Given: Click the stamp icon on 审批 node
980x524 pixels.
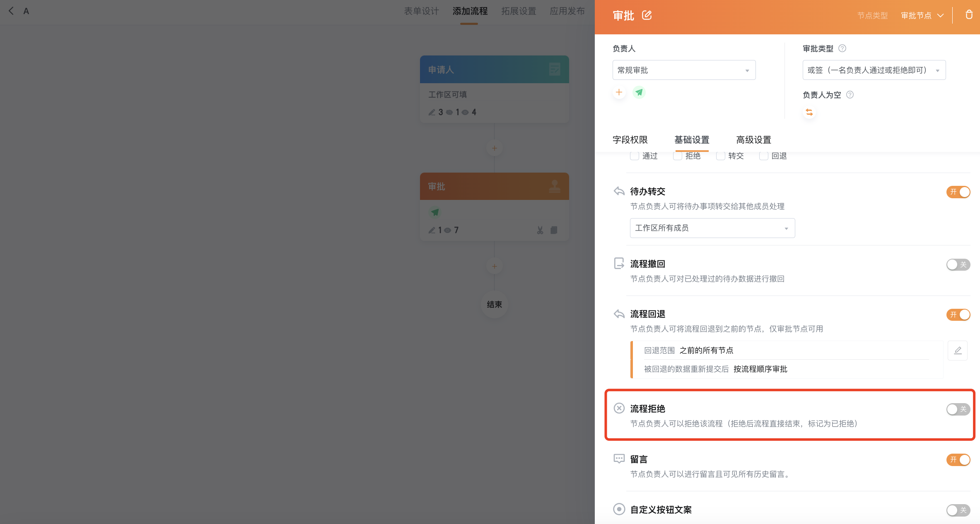Looking at the screenshot, I should coord(555,186).
